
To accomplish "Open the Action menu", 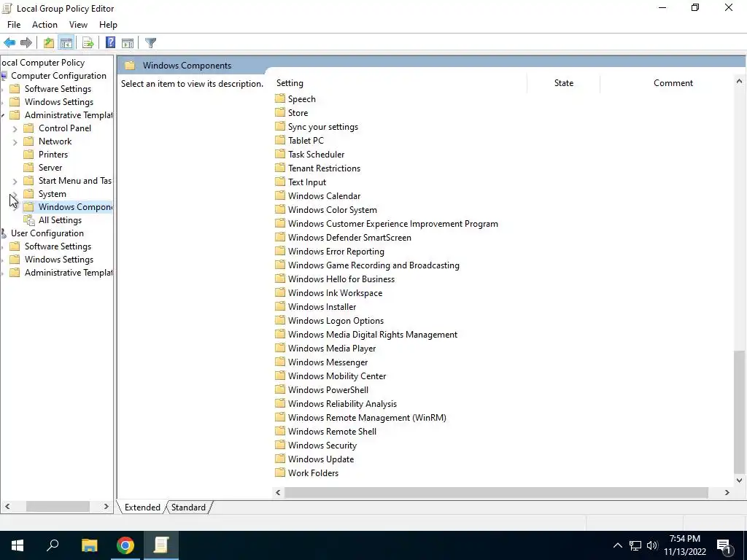I will [x=44, y=25].
